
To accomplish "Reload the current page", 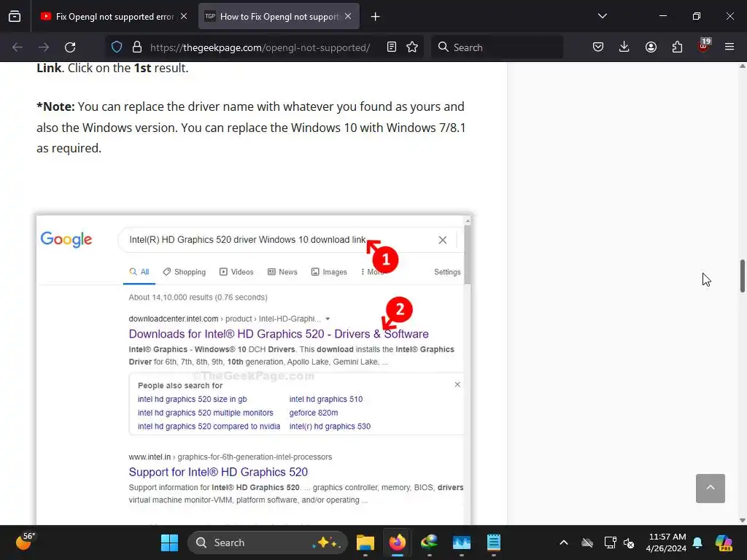I will pos(70,47).
